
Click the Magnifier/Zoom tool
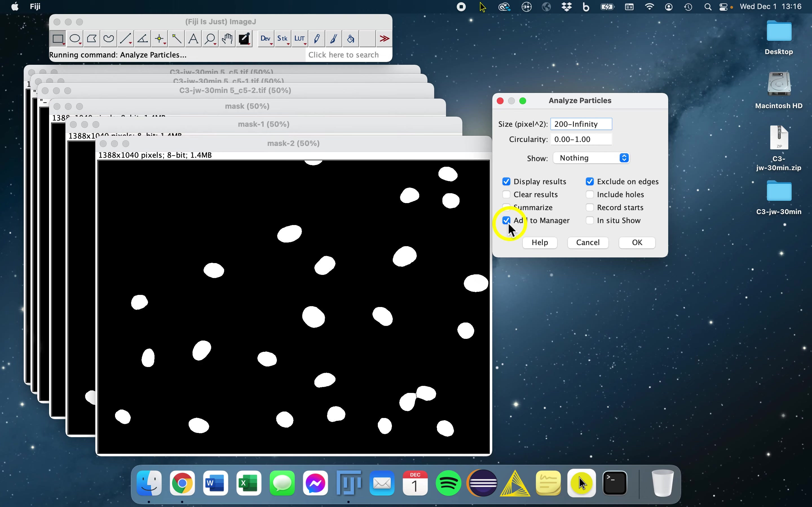click(210, 39)
